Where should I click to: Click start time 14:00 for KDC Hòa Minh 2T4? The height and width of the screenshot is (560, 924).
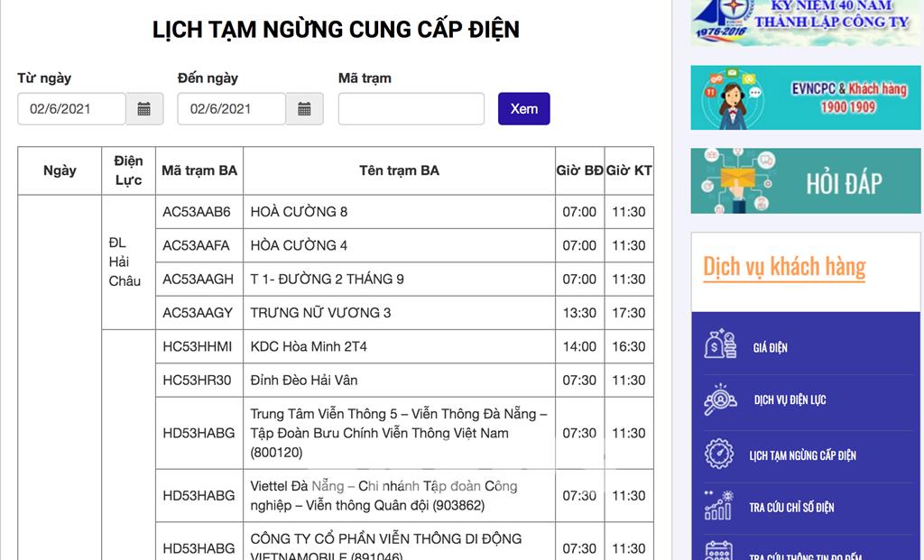click(580, 346)
